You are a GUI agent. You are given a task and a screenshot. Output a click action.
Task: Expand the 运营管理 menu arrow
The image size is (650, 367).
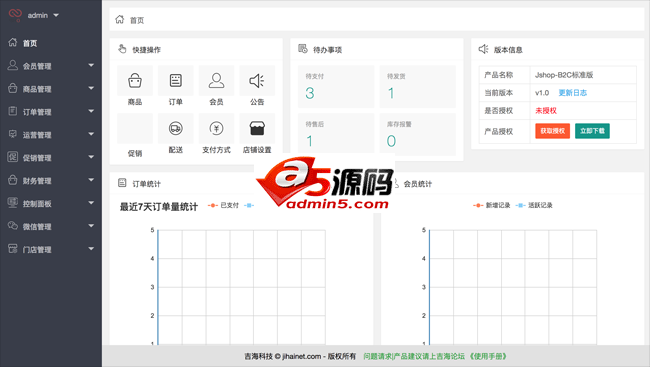pyautogui.click(x=91, y=134)
